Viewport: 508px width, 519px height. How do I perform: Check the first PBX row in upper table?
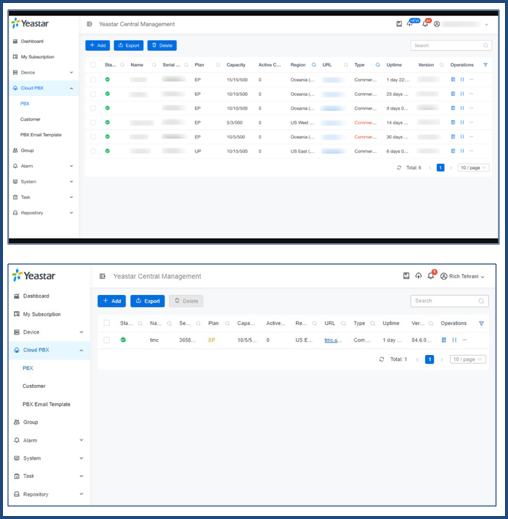click(x=93, y=79)
